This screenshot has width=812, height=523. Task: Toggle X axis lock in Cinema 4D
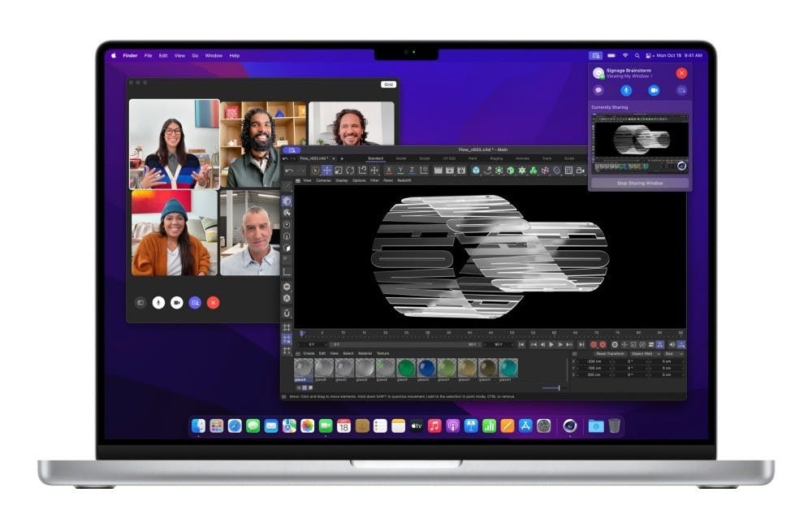pos(389,171)
